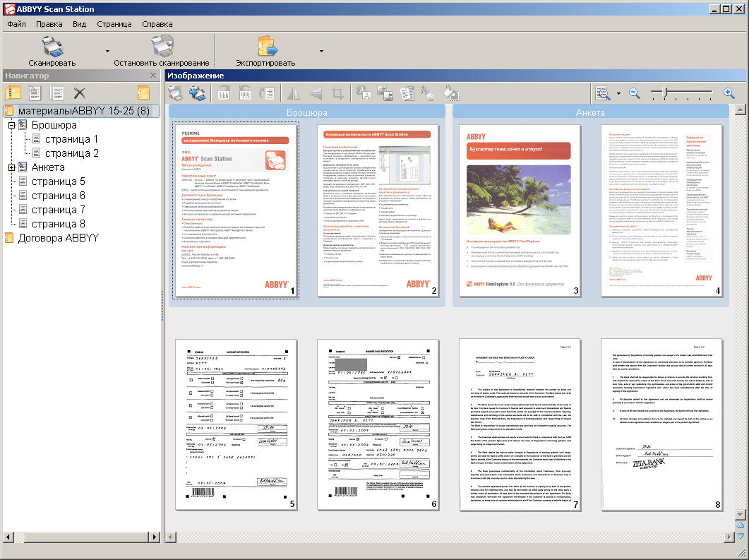Select страница 1 in the tree

71,139
